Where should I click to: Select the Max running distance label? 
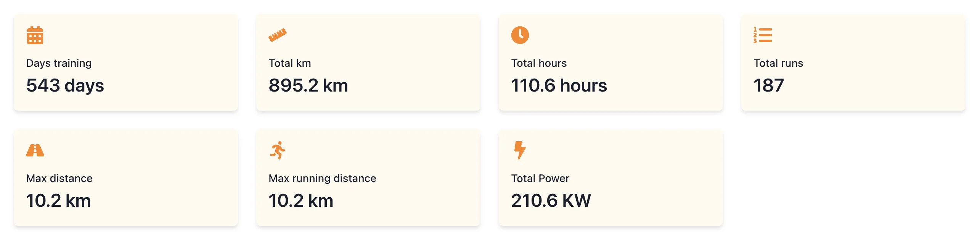click(322, 179)
